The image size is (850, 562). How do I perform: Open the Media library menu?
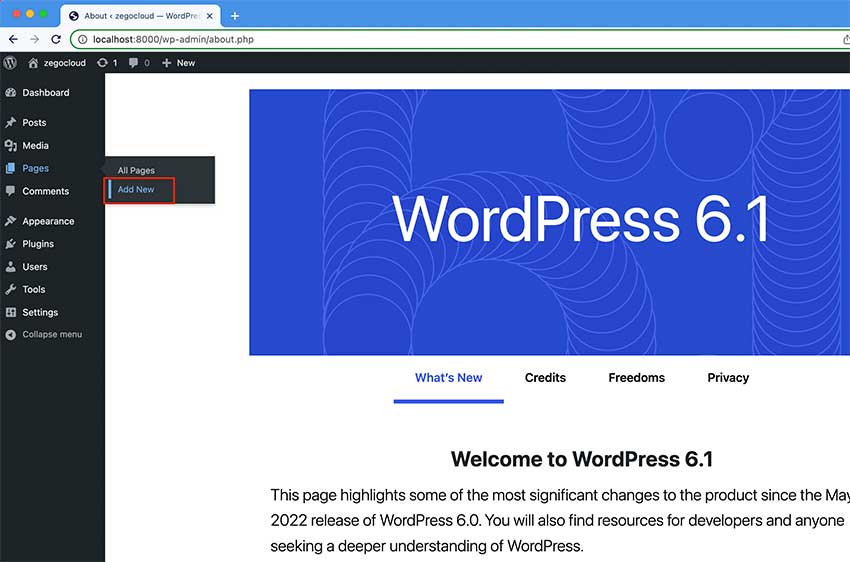click(35, 145)
